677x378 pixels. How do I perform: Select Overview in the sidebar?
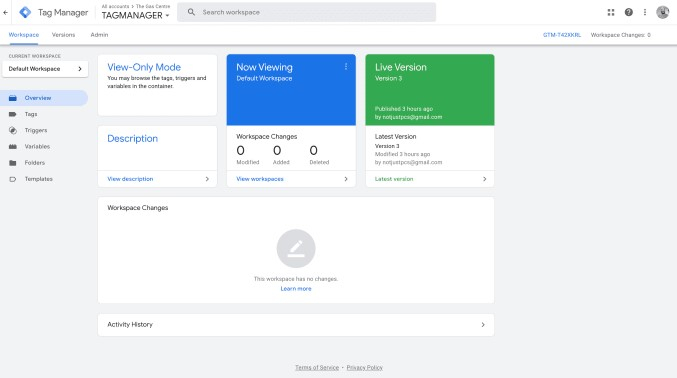click(x=44, y=98)
